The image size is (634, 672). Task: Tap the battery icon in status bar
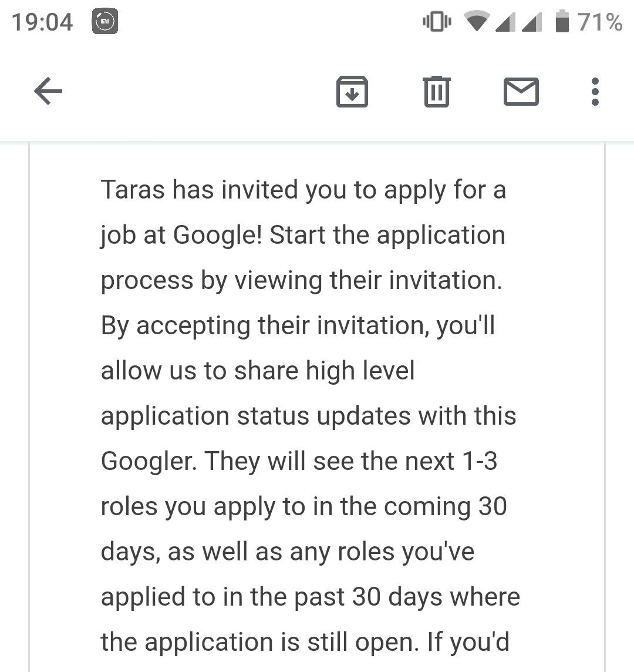(562, 22)
